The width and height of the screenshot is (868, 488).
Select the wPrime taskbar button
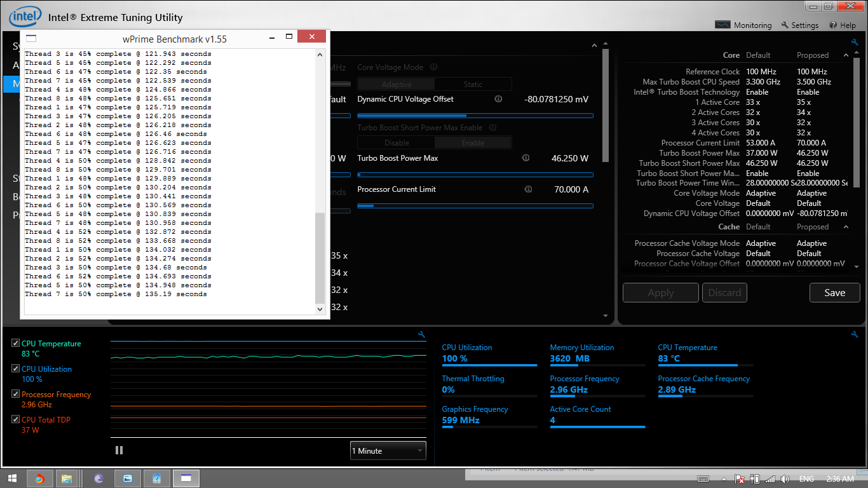click(186, 478)
